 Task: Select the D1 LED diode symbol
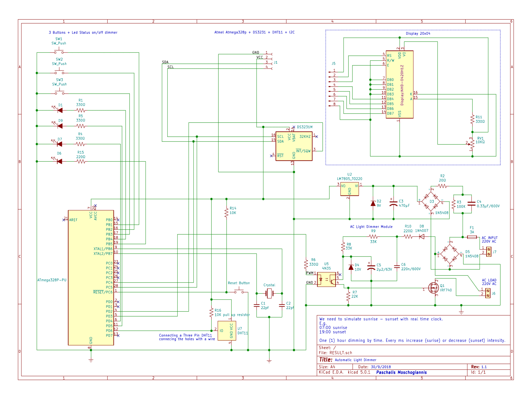coord(60,110)
